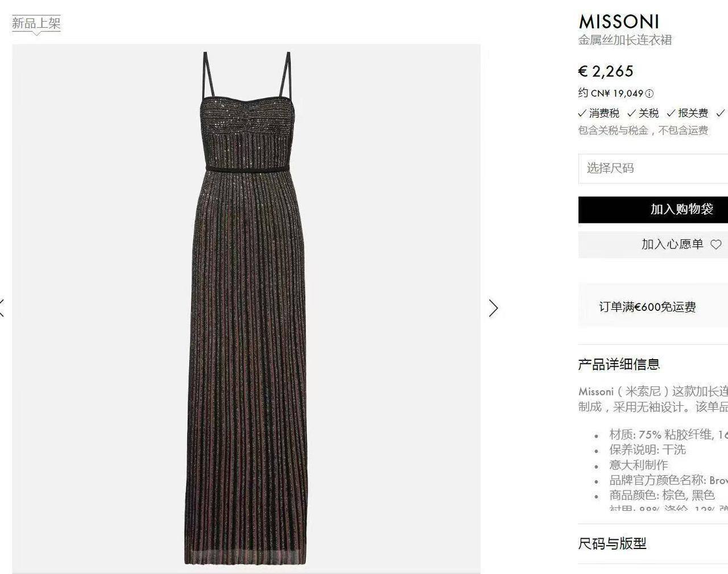This screenshot has width=728, height=574.
Task: Click 加入心愿单 wishlist button
Action: 653,244
